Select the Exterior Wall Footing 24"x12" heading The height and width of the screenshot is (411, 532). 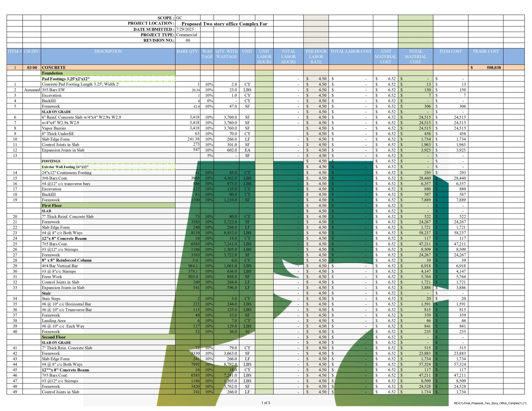pyautogui.click(x=65, y=167)
